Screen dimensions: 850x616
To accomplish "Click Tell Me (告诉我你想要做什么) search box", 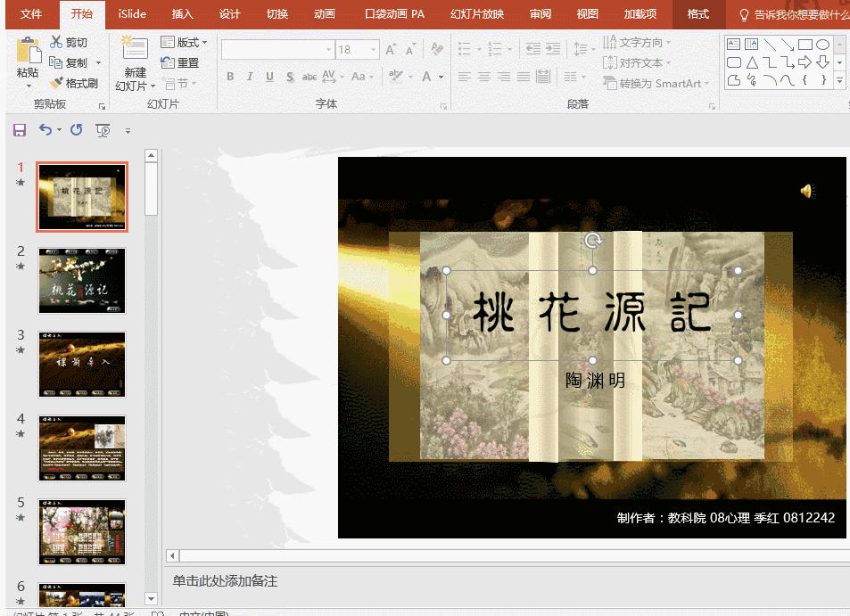I will 794,14.
